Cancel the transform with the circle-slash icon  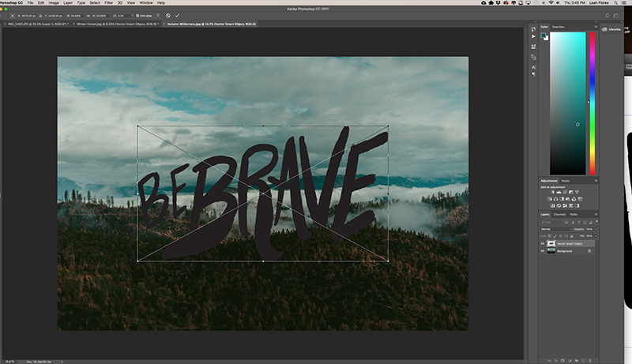[x=168, y=16]
